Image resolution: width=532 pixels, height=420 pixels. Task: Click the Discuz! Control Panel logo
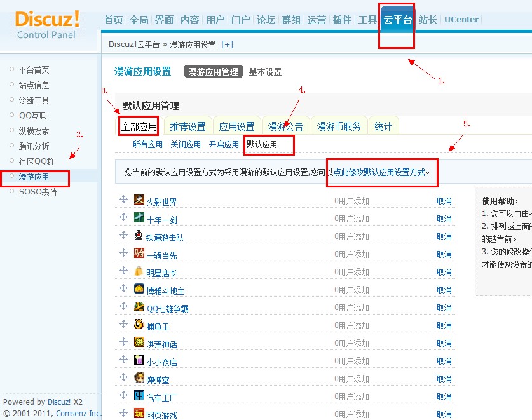(x=47, y=25)
